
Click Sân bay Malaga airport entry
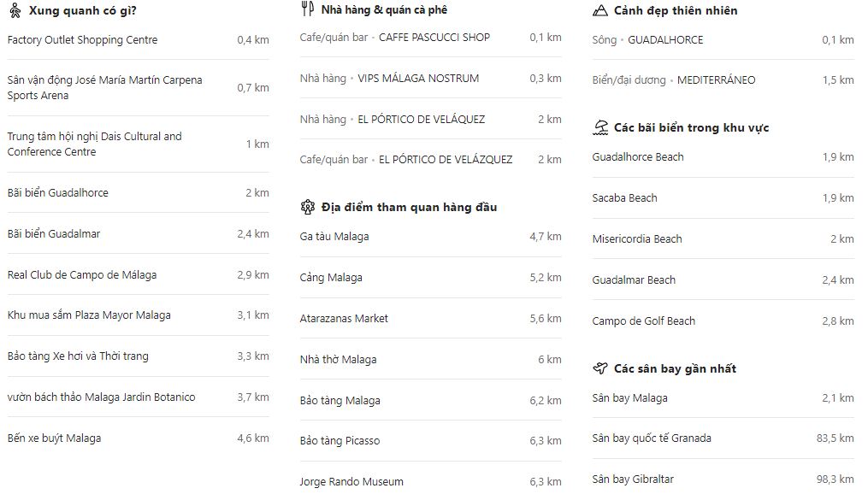click(629, 398)
